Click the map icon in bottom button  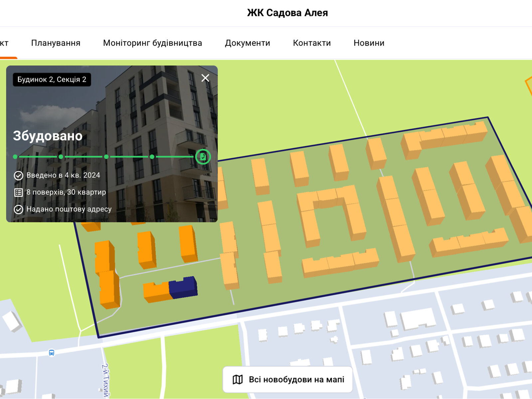(237, 379)
